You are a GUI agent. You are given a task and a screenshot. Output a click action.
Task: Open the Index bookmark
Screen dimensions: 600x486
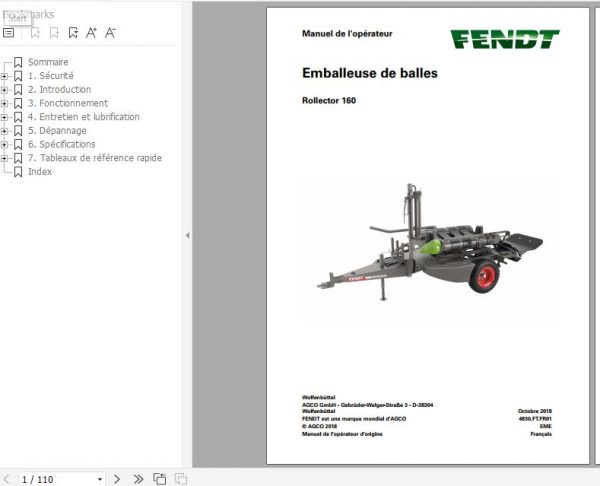[x=40, y=171]
